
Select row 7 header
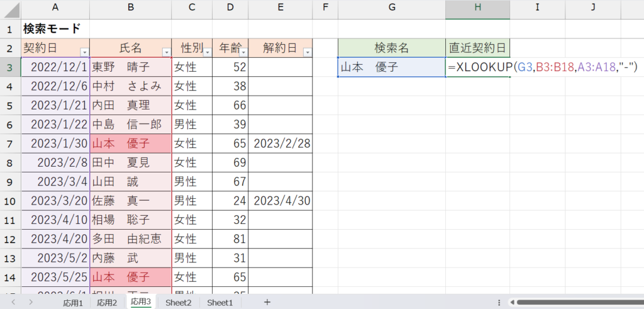(x=10, y=143)
